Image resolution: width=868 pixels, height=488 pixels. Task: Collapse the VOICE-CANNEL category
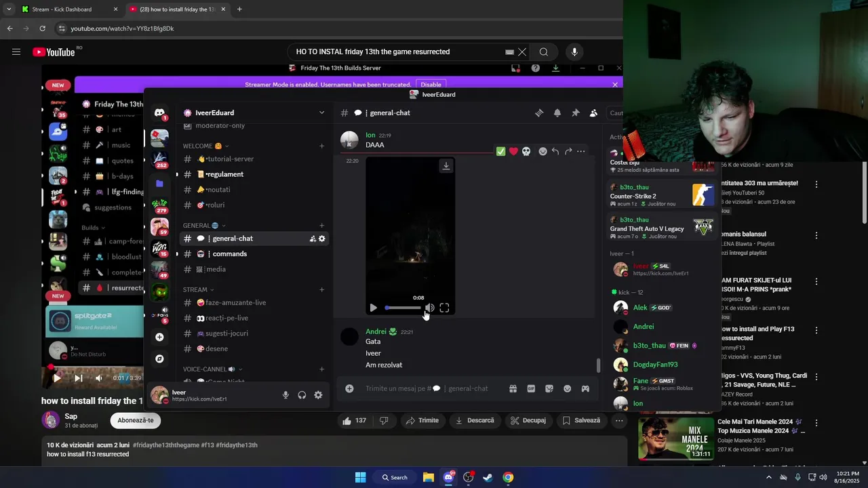pyautogui.click(x=212, y=369)
